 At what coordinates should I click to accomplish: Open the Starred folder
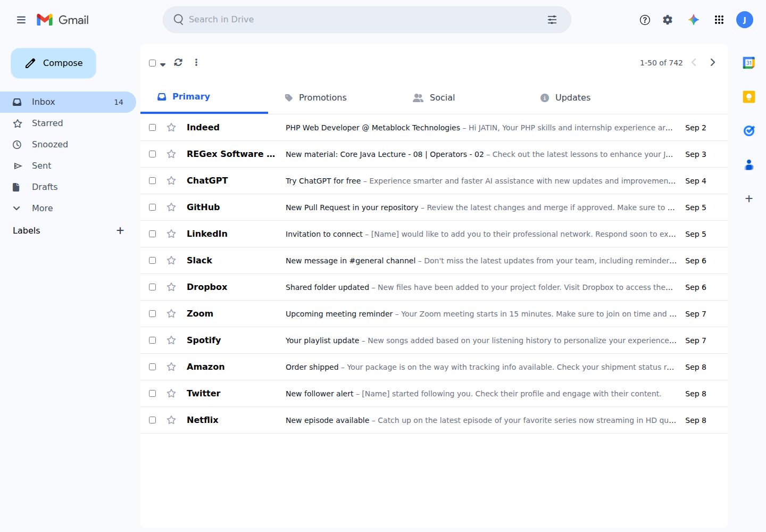pyautogui.click(x=68, y=123)
